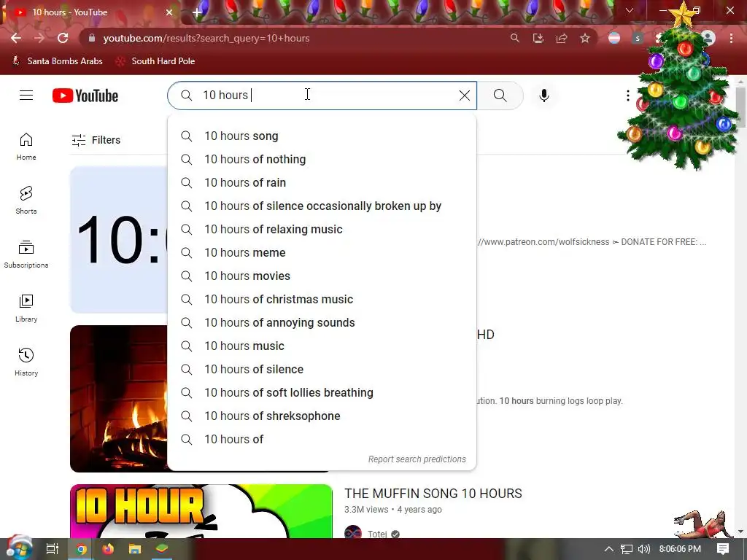Select suggestion "10 hours of rain"
Viewport: 747px width, 560px height.
322,183
